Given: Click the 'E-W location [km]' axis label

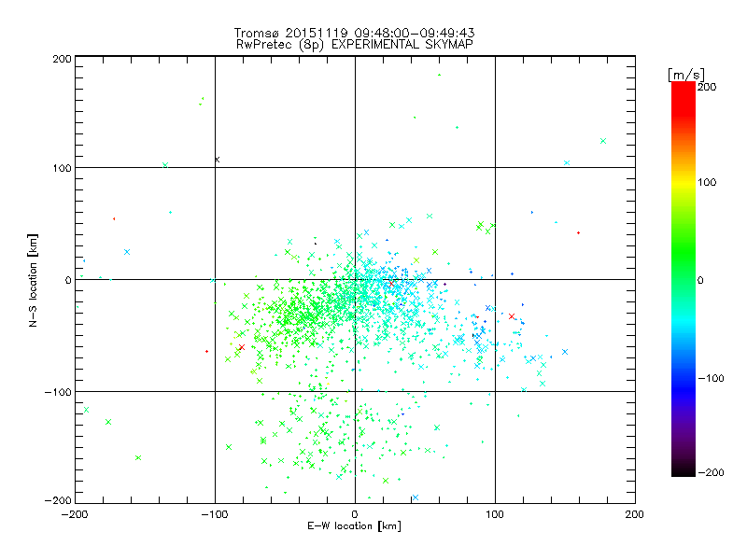Looking at the screenshot, I should pyautogui.click(x=354, y=526).
